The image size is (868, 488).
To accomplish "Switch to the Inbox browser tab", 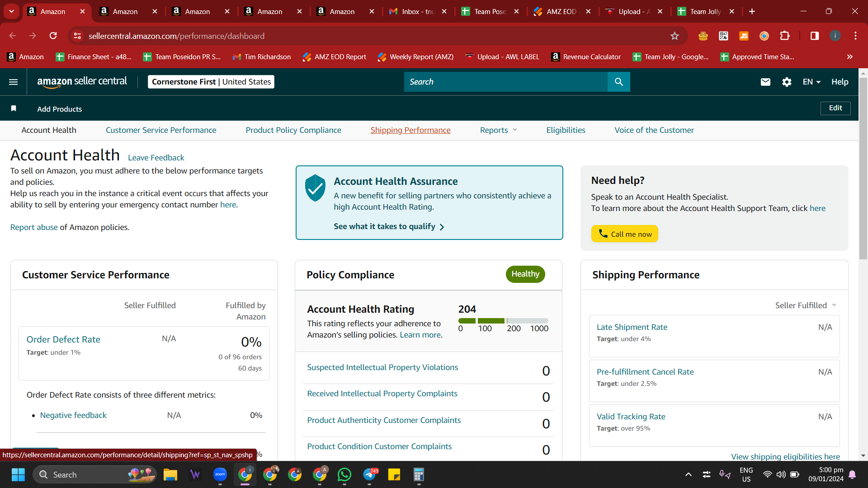I will point(418,11).
